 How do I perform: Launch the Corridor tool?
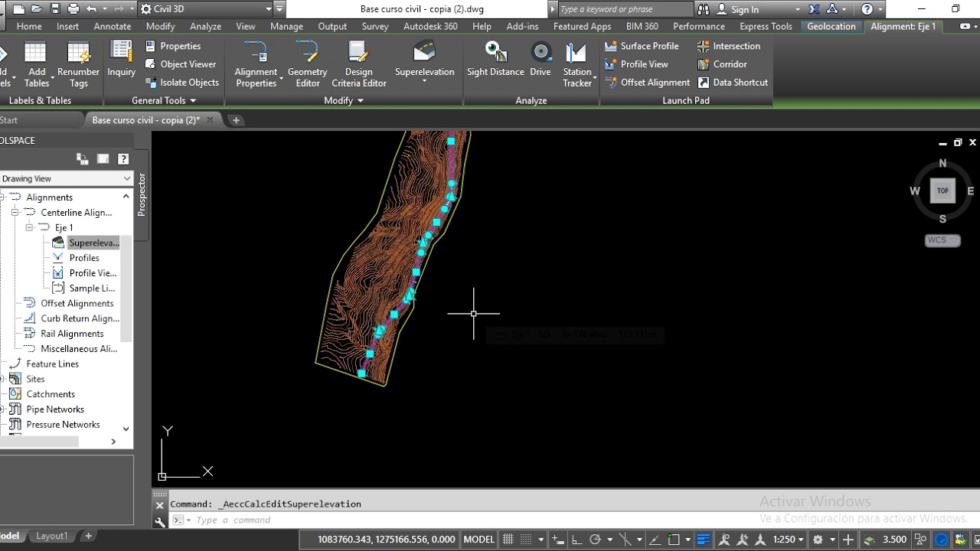(721, 64)
